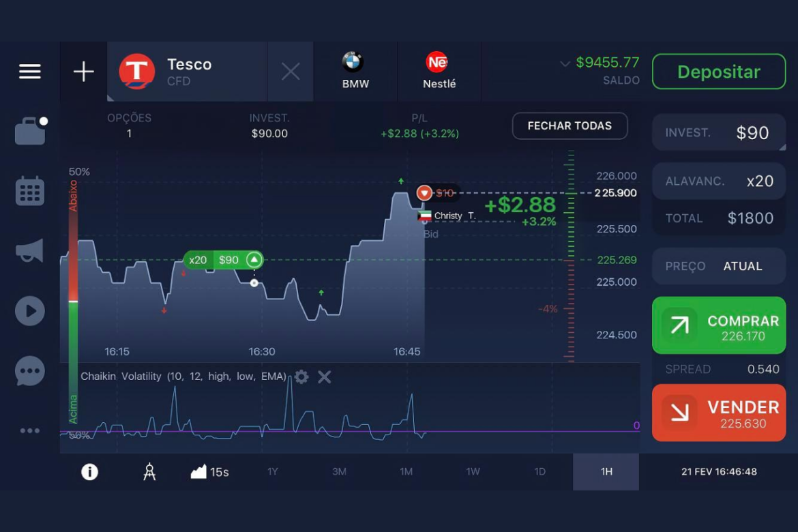Click the Chaikin Volatility indicator title

coord(183,376)
